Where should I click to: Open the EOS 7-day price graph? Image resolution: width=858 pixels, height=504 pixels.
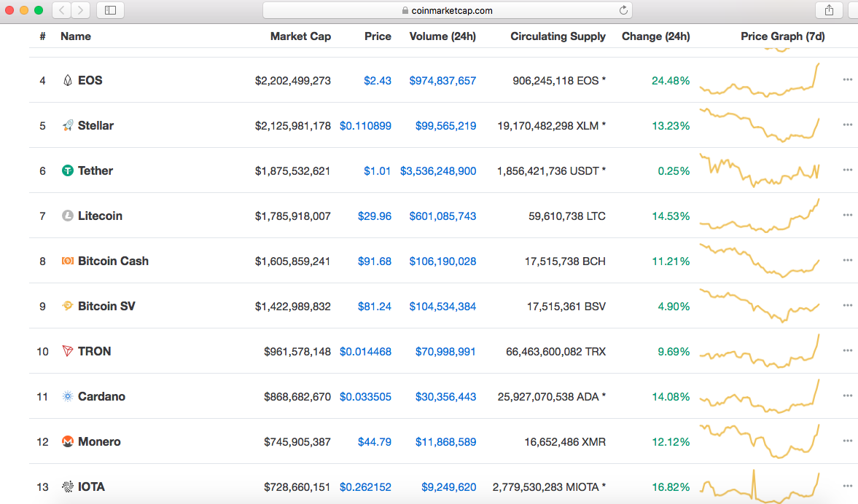(x=760, y=80)
